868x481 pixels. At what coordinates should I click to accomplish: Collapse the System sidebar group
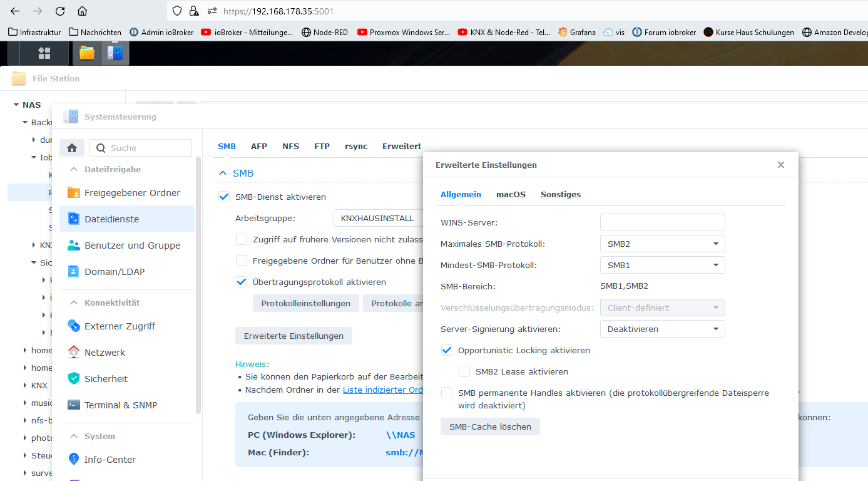(x=74, y=436)
